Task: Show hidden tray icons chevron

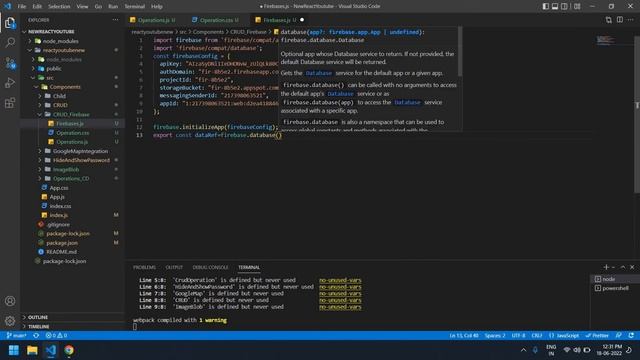Action: click(523, 350)
